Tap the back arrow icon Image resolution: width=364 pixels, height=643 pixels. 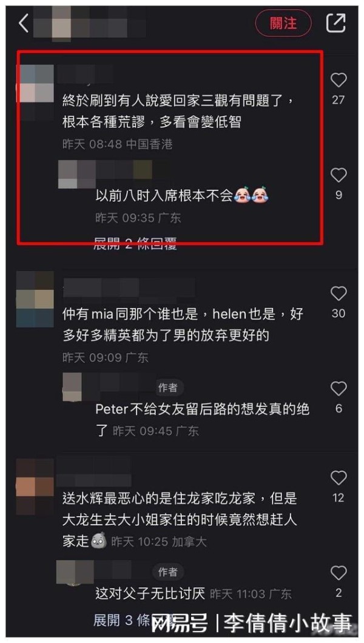tap(24, 23)
